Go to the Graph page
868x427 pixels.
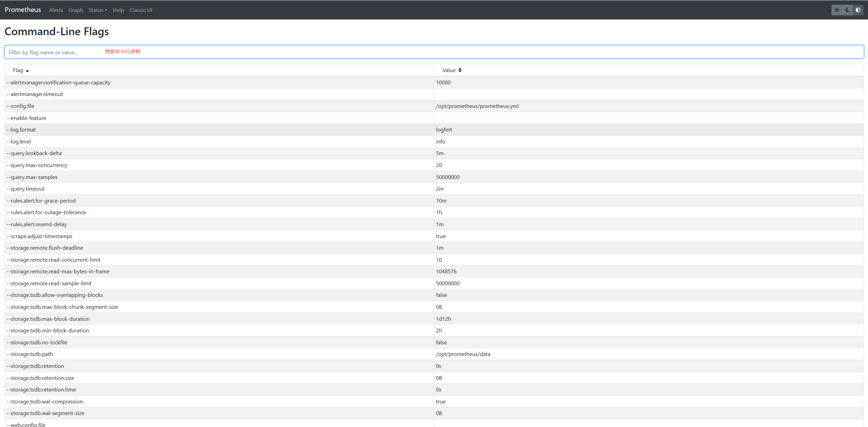[76, 10]
